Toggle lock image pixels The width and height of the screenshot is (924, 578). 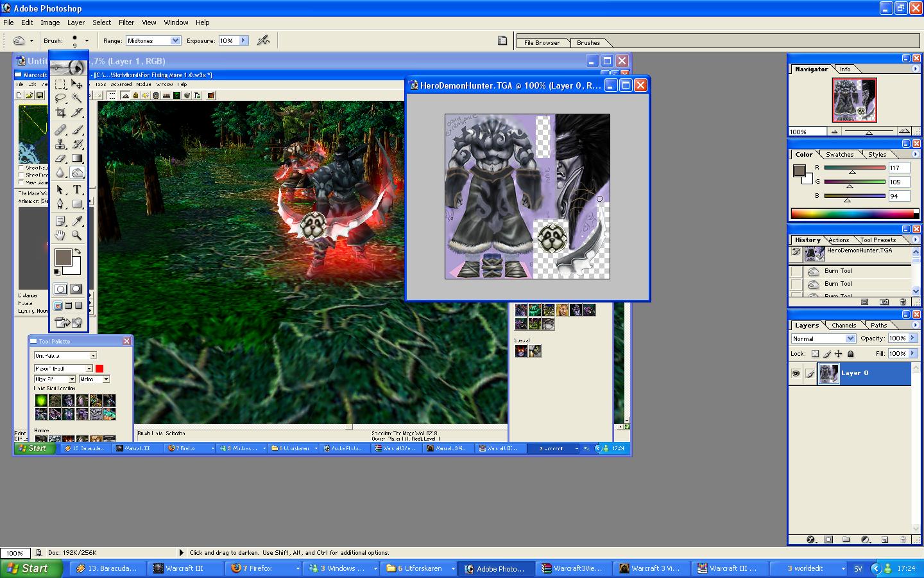click(827, 354)
